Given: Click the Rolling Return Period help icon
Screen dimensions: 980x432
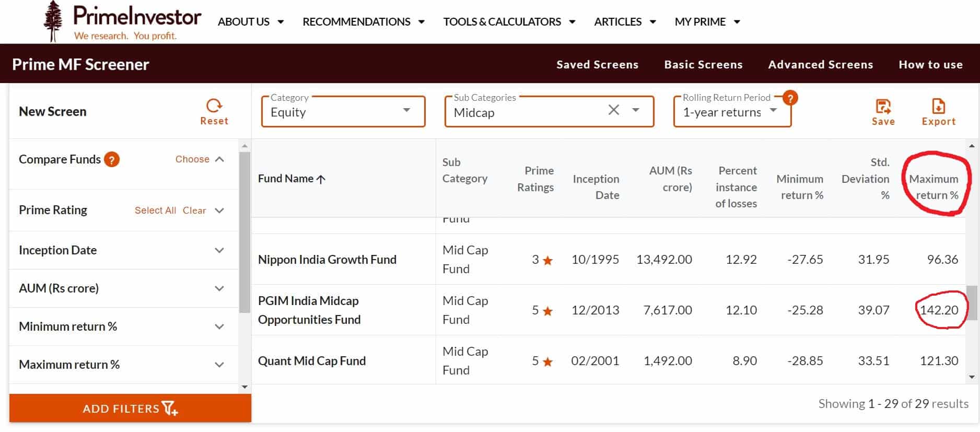Looking at the screenshot, I should coord(790,98).
